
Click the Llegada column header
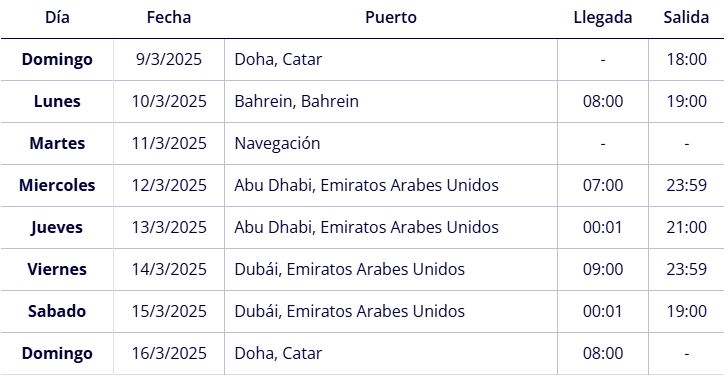603,18
